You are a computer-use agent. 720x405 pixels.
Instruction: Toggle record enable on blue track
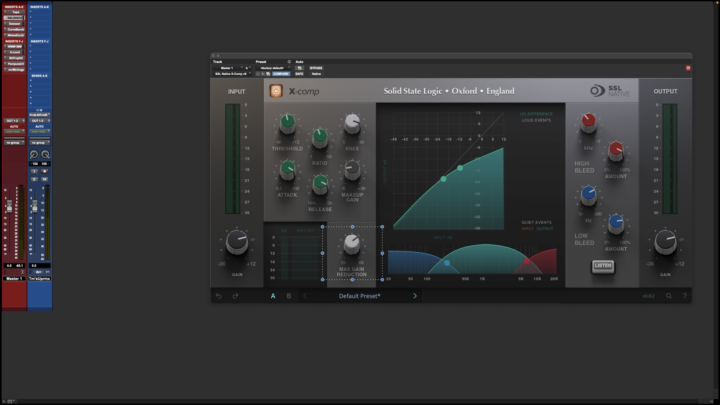45,171
